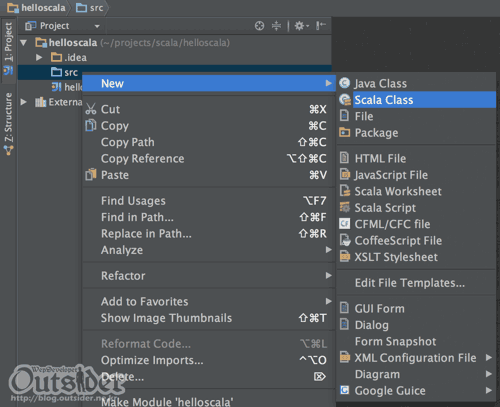This screenshot has width=500, height=407.
Task: Click the collapse all icon in Project toolbar
Action: 276,26
